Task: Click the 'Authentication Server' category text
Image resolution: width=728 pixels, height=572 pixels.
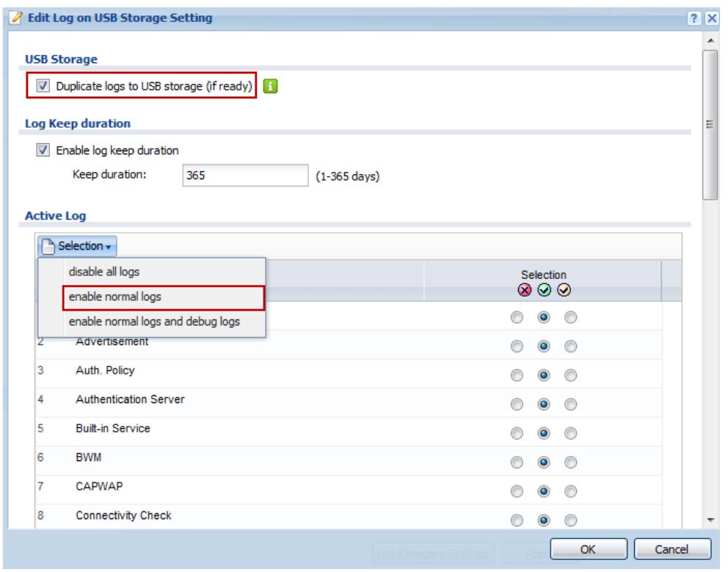Action: click(x=130, y=399)
